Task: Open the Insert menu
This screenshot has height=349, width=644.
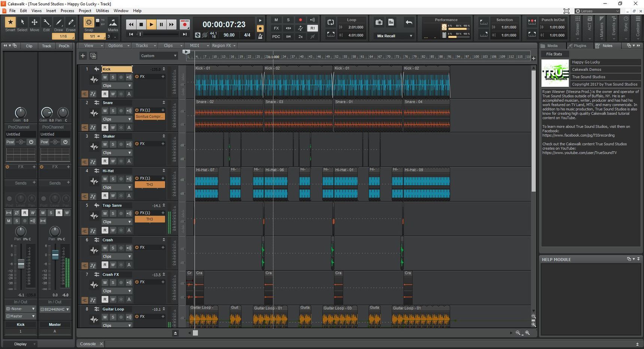Action: click(x=51, y=10)
